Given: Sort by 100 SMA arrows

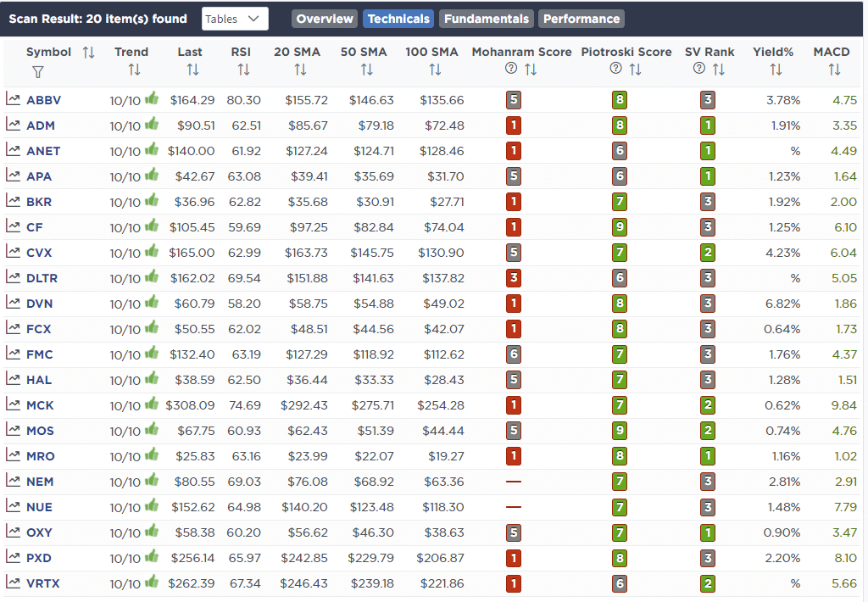Looking at the screenshot, I should 435,70.
